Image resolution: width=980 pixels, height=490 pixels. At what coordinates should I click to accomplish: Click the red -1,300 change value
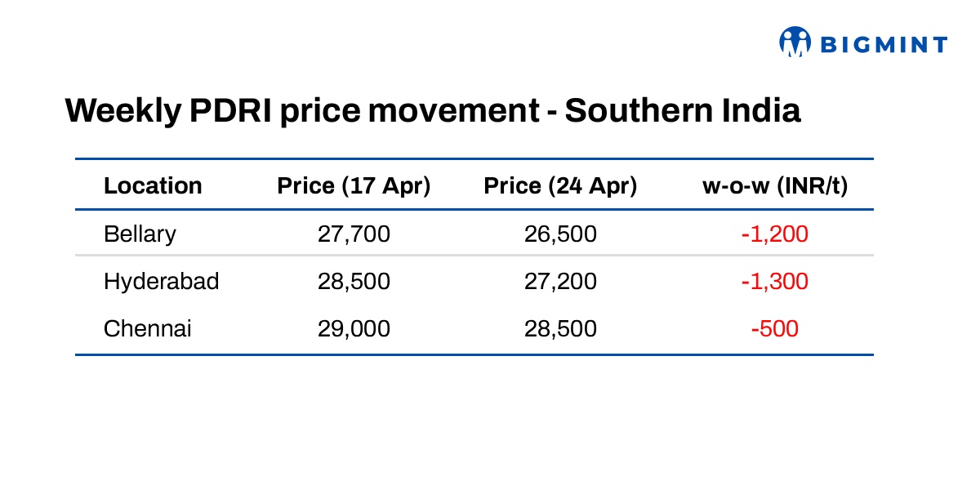click(x=775, y=282)
